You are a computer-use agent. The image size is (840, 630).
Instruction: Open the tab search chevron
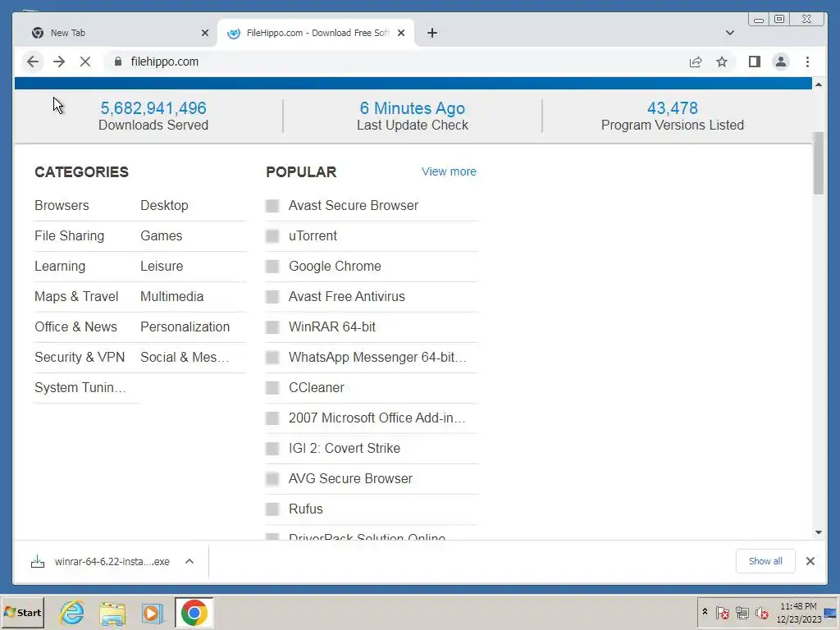pos(729,33)
